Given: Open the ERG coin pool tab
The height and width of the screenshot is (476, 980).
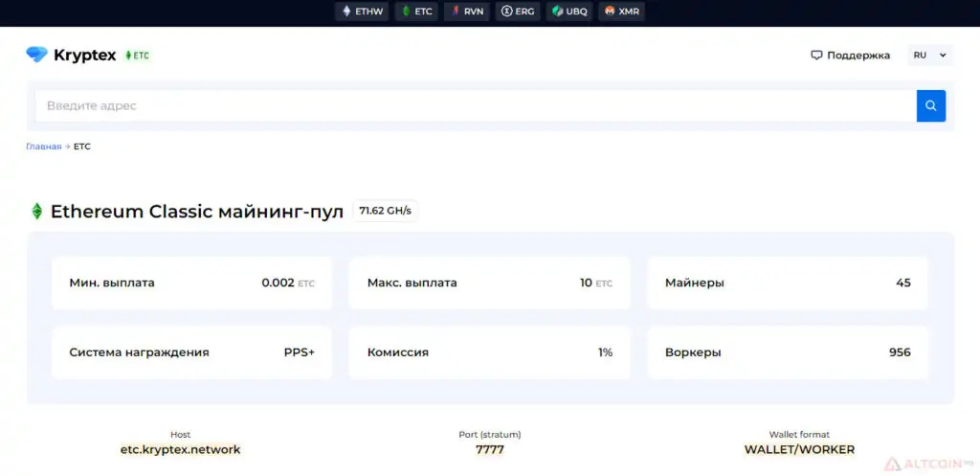Looking at the screenshot, I should [x=518, y=11].
